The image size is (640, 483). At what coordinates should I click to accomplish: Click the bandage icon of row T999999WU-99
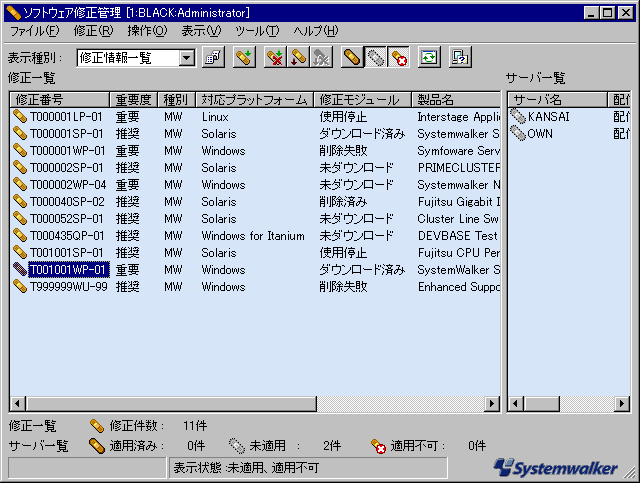pyautogui.click(x=20, y=287)
